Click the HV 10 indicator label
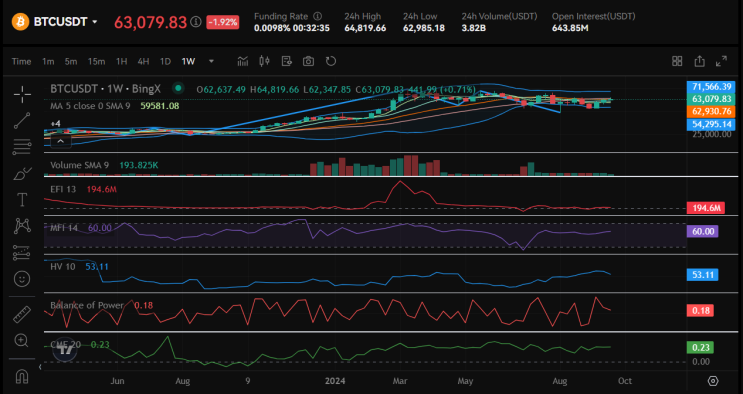The width and height of the screenshot is (743, 394). [x=63, y=266]
